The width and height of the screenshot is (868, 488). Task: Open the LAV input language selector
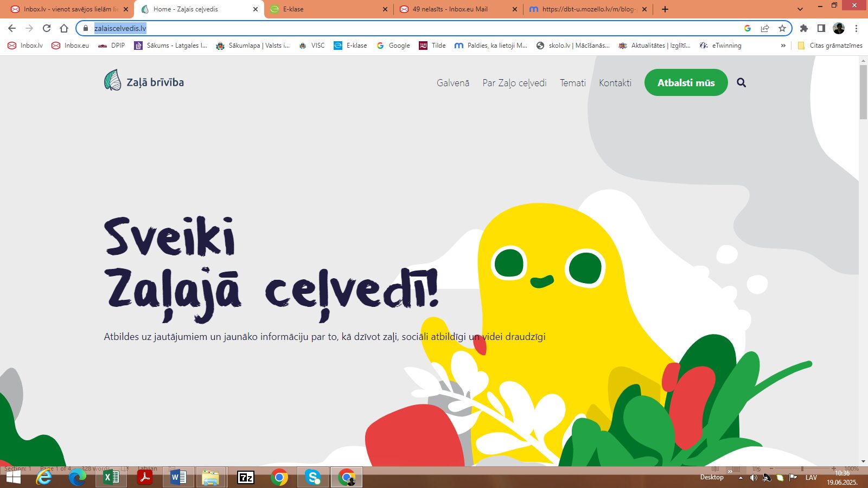[811, 478]
